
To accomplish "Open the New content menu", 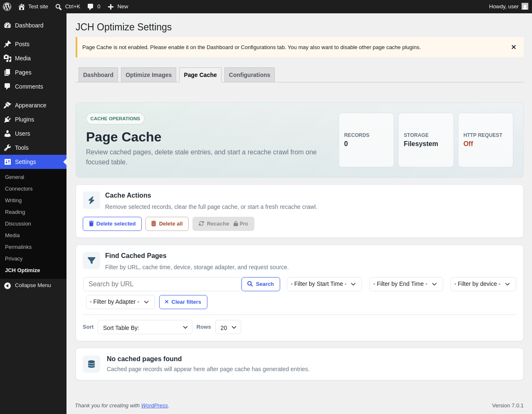I will [x=118, y=7].
